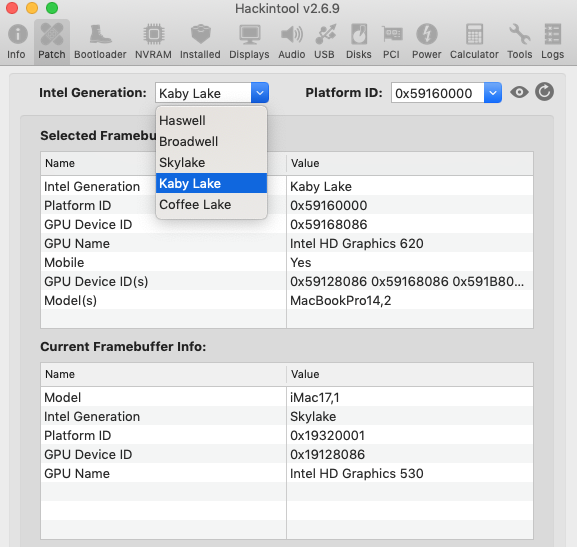Select the 'Skylake' cell in Current Framebuffer Info
The width and height of the screenshot is (577, 547).
coord(410,417)
